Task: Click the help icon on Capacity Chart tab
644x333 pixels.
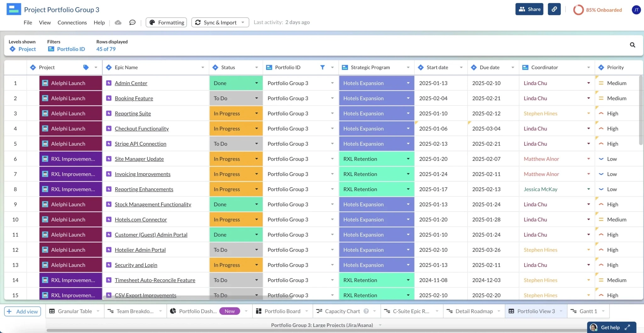Action: point(366,311)
